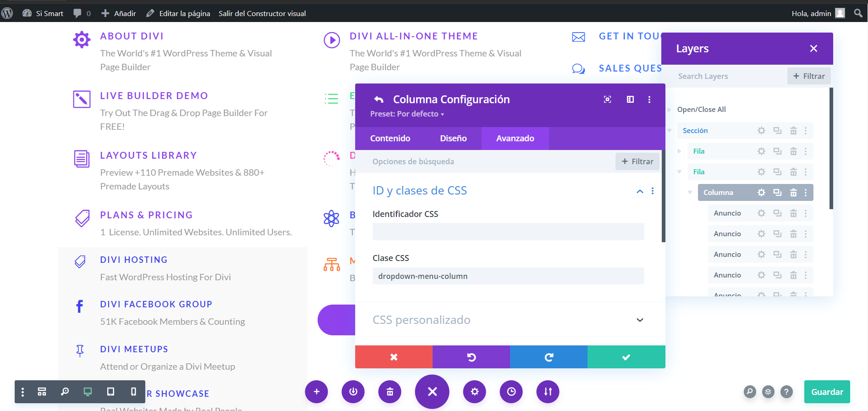Duplicate the Sección layer
This screenshot has width=868, height=411.
777,131
